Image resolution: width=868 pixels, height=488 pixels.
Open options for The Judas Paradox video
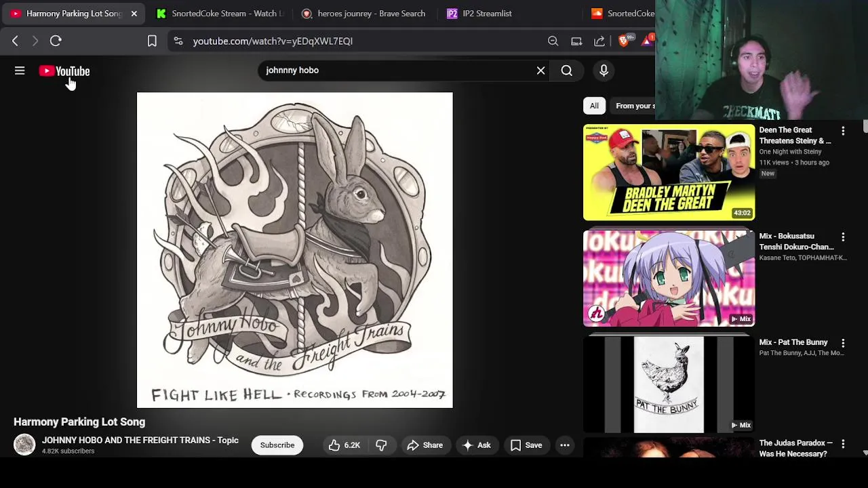(x=843, y=444)
